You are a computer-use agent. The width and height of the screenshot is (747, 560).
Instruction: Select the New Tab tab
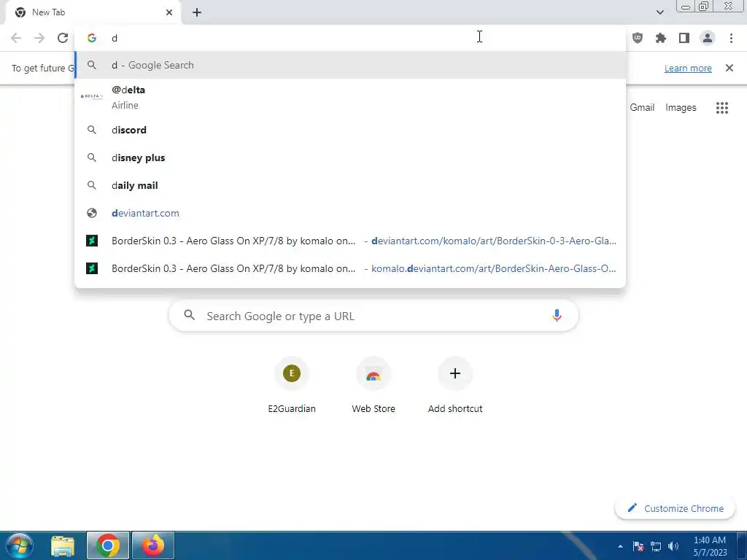pos(93,12)
